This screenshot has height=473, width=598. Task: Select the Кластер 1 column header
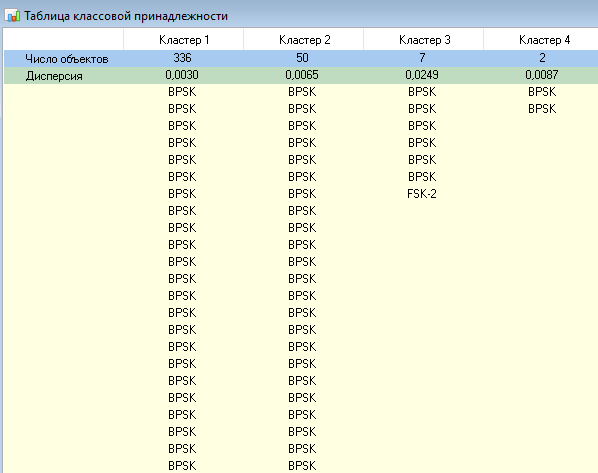(183, 40)
